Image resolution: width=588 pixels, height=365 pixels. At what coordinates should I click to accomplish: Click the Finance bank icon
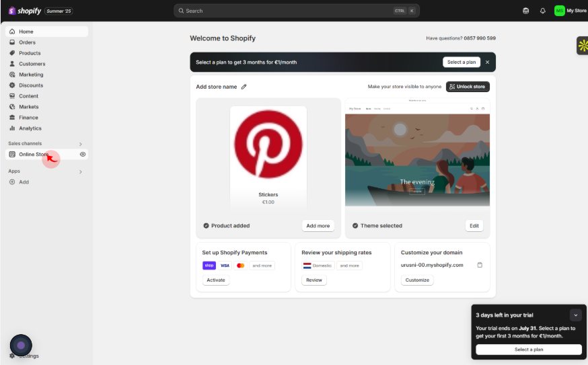coord(12,118)
